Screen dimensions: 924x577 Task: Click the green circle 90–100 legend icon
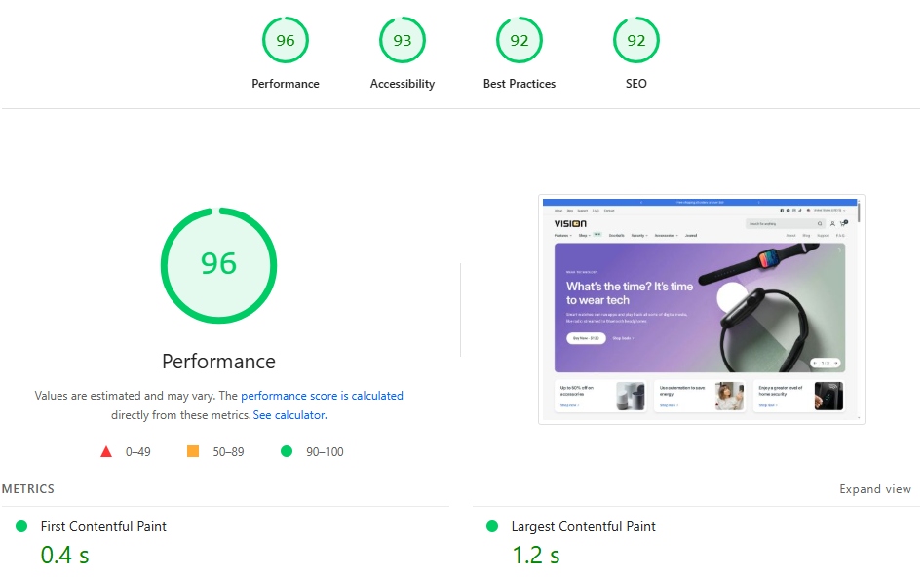[287, 451]
